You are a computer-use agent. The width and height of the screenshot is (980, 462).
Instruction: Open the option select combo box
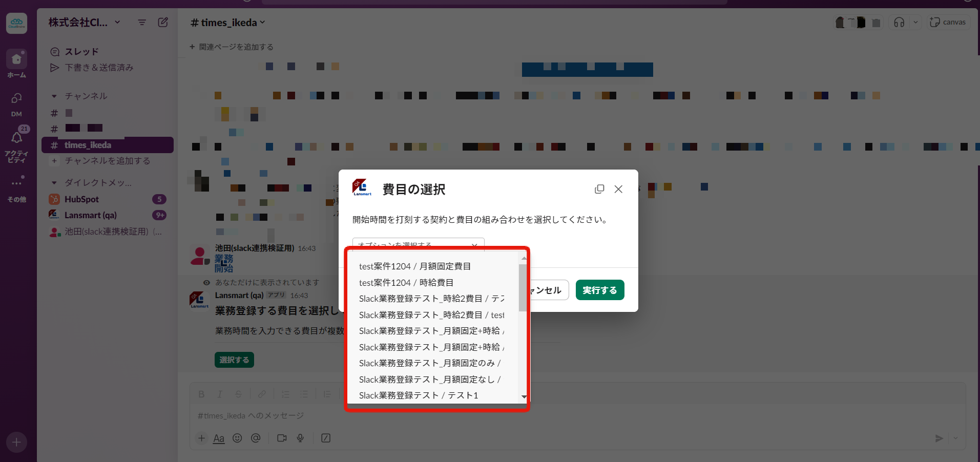pos(418,244)
